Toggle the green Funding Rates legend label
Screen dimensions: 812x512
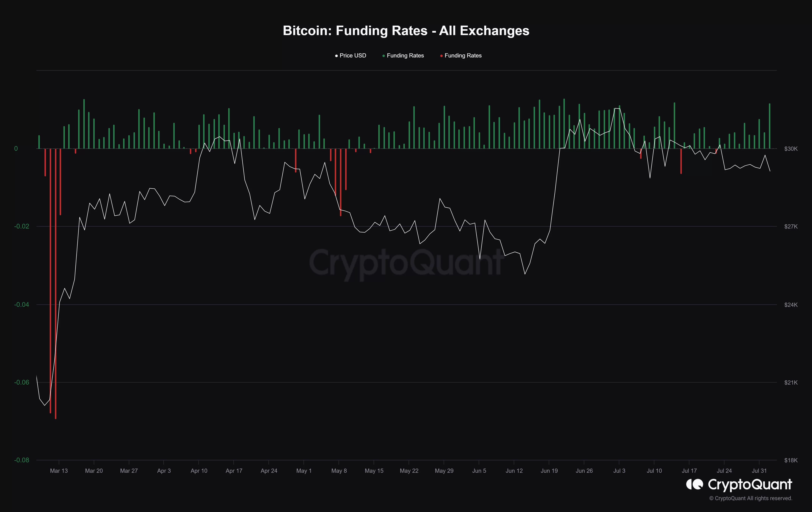405,56
